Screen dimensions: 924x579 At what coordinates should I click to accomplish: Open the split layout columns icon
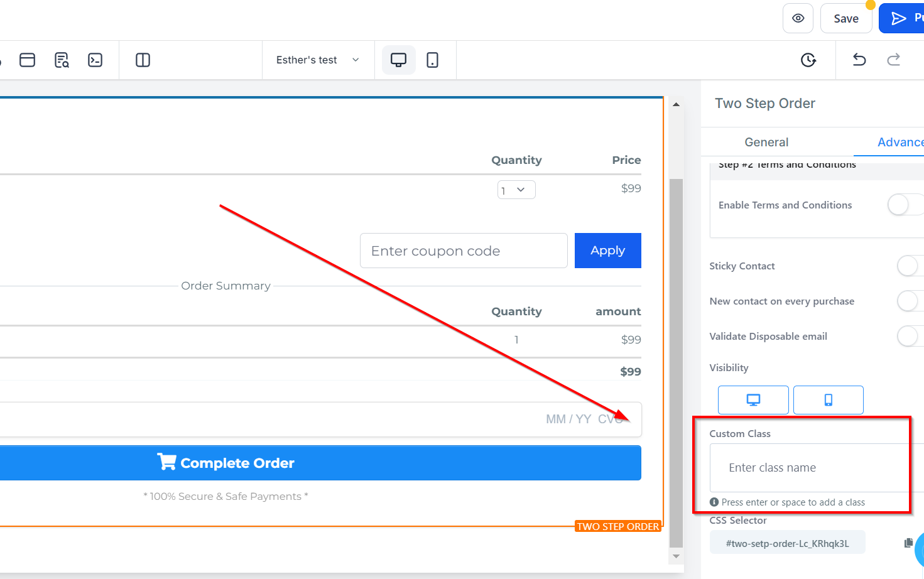(x=143, y=60)
